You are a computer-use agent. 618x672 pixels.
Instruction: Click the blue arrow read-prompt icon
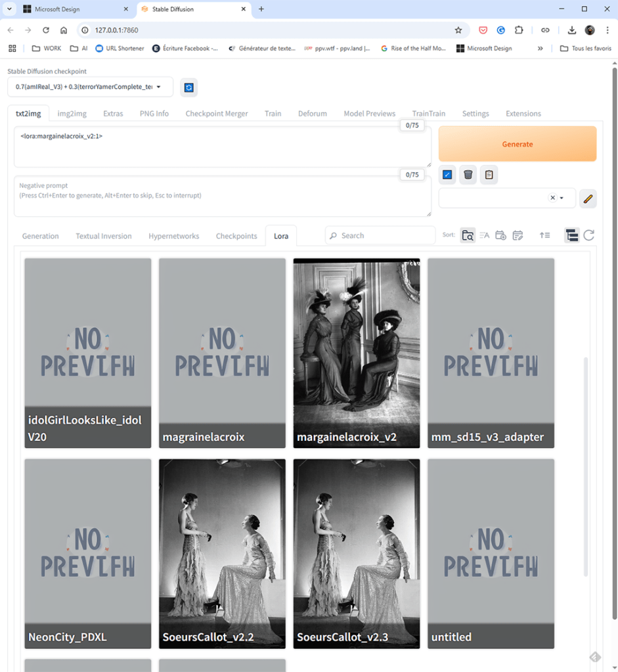click(x=447, y=175)
